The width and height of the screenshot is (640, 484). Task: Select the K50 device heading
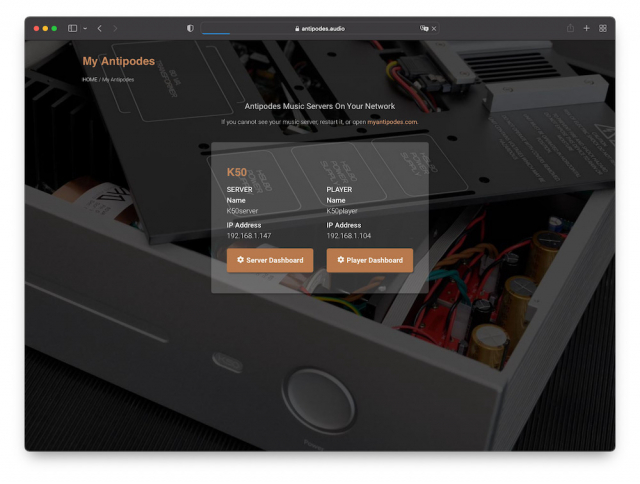237,172
